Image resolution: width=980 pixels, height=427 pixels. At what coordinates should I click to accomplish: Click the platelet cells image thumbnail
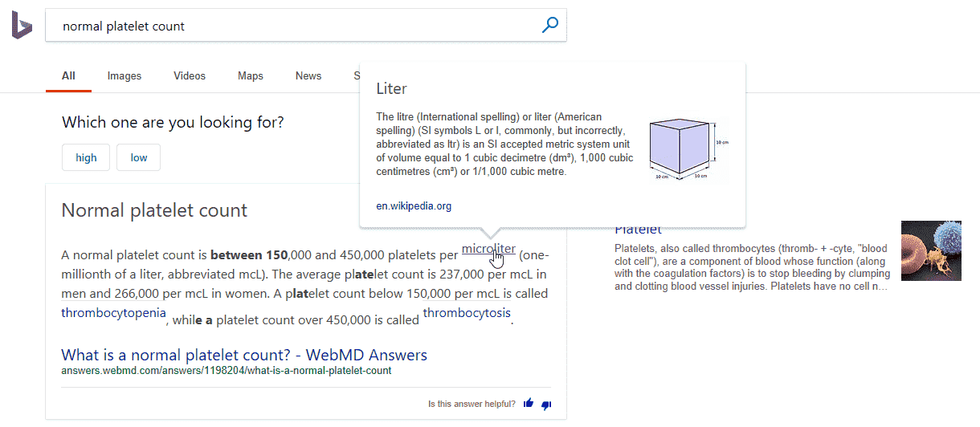coord(931,250)
